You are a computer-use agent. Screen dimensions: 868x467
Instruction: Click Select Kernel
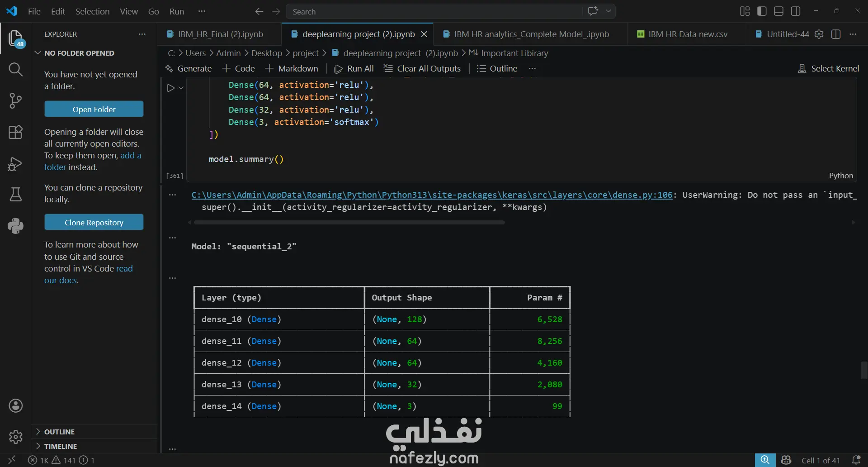829,69
